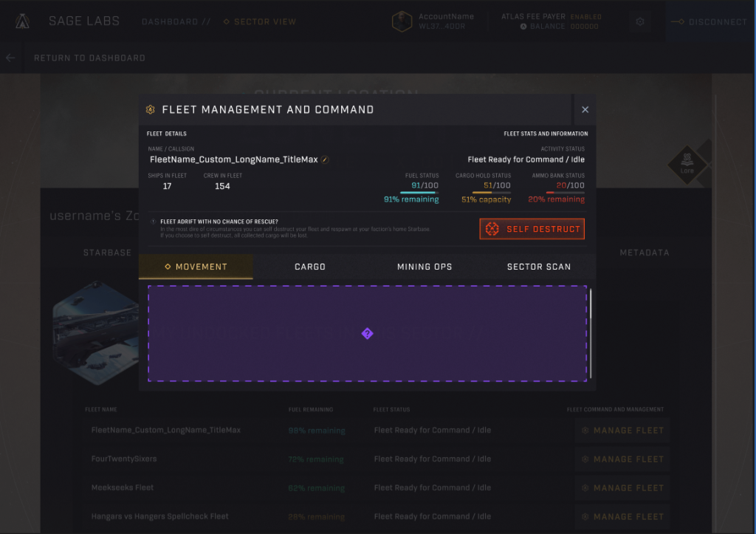This screenshot has width=756, height=534.
Task: Select the Sector Scan tab
Action: 538,267
